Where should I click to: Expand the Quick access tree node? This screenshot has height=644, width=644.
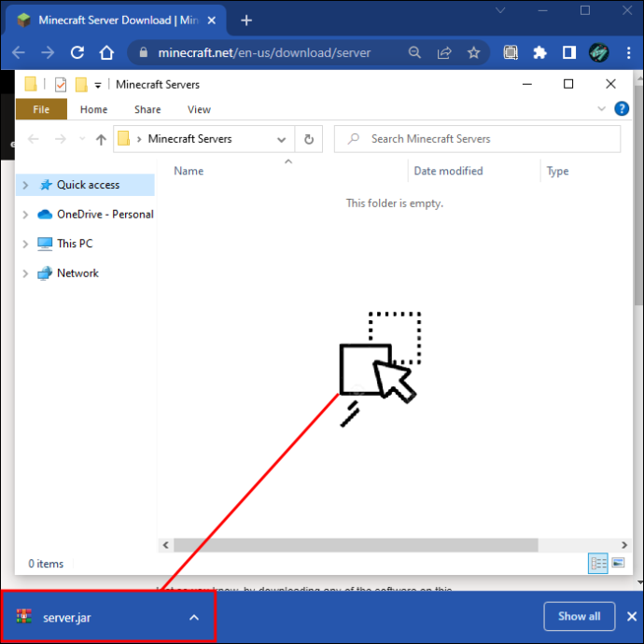click(25, 185)
